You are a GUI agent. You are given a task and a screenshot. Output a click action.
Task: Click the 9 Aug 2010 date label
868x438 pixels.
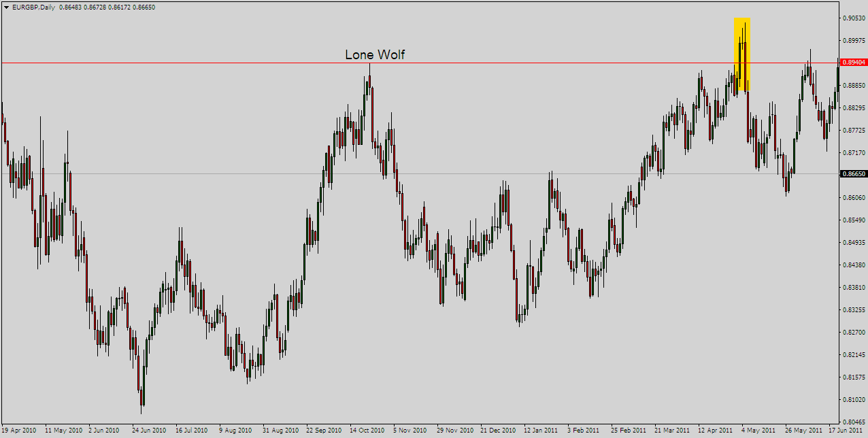coord(235,431)
